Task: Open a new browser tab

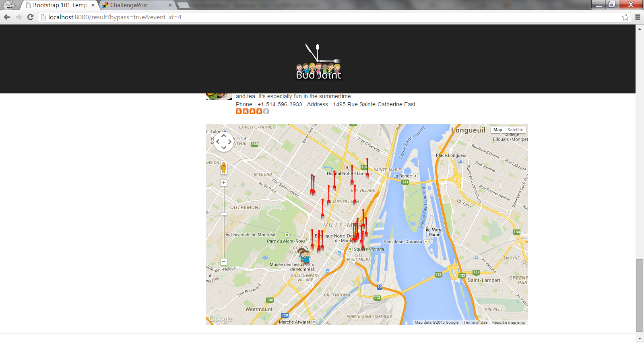Action: (x=183, y=5)
